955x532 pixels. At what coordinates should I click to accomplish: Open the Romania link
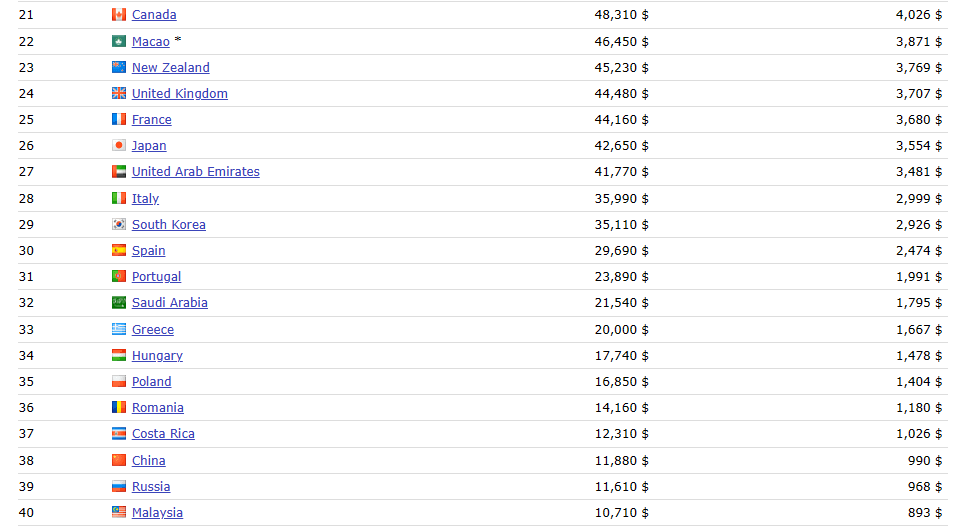157,408
